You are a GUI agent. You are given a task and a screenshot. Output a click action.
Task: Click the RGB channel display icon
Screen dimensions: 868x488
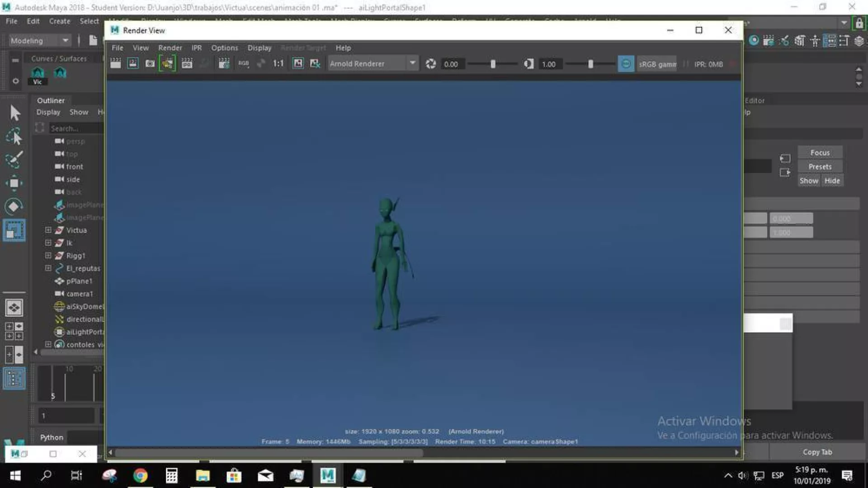244,64
